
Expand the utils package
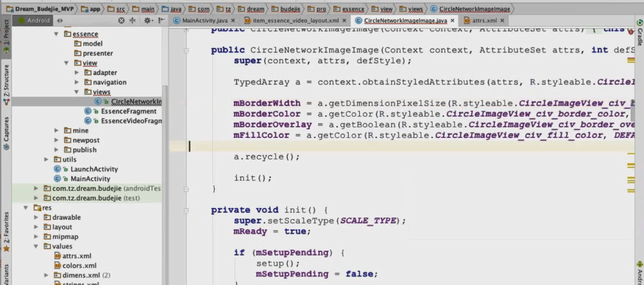[46, 159]
